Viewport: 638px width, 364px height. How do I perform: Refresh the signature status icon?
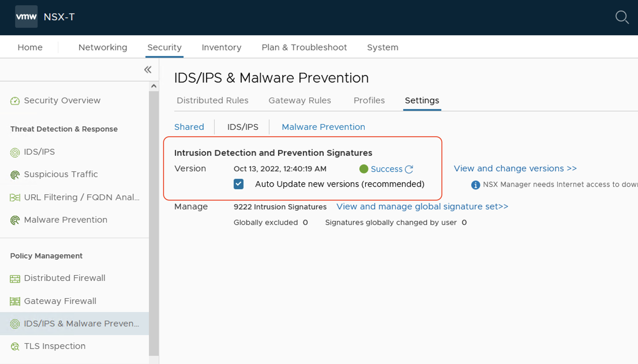tap(409, 169)
